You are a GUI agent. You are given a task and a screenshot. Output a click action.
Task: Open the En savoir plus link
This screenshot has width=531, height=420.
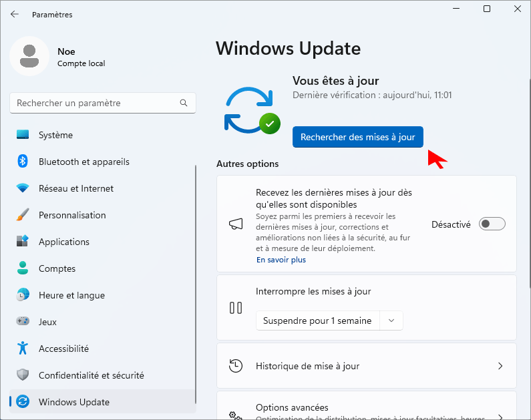coord(281,260)
